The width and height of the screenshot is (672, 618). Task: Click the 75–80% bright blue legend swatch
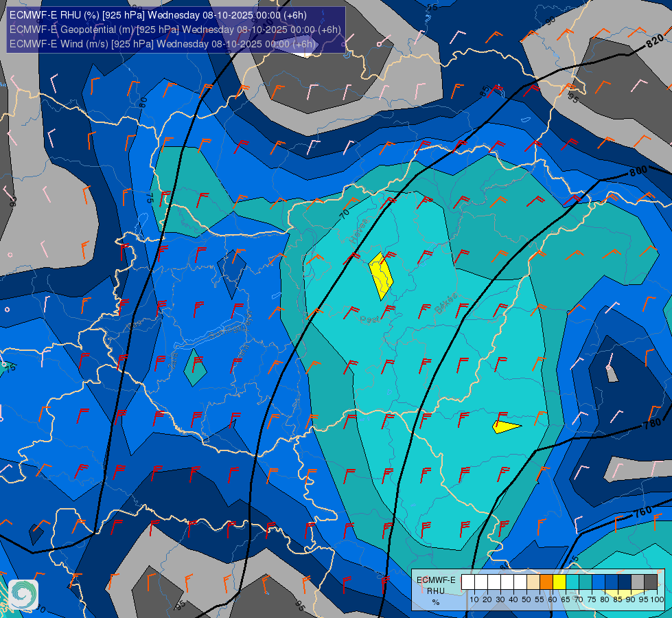(599, 582)
